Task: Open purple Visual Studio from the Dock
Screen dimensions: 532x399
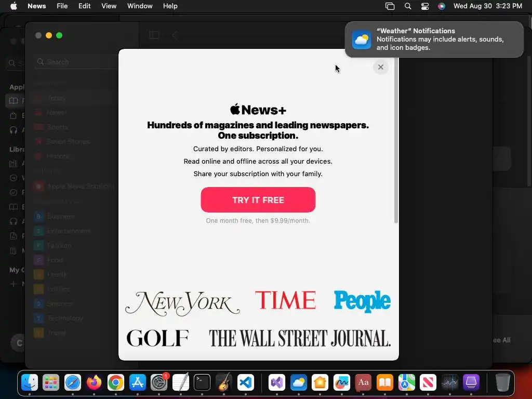Action: coord(277,383)
